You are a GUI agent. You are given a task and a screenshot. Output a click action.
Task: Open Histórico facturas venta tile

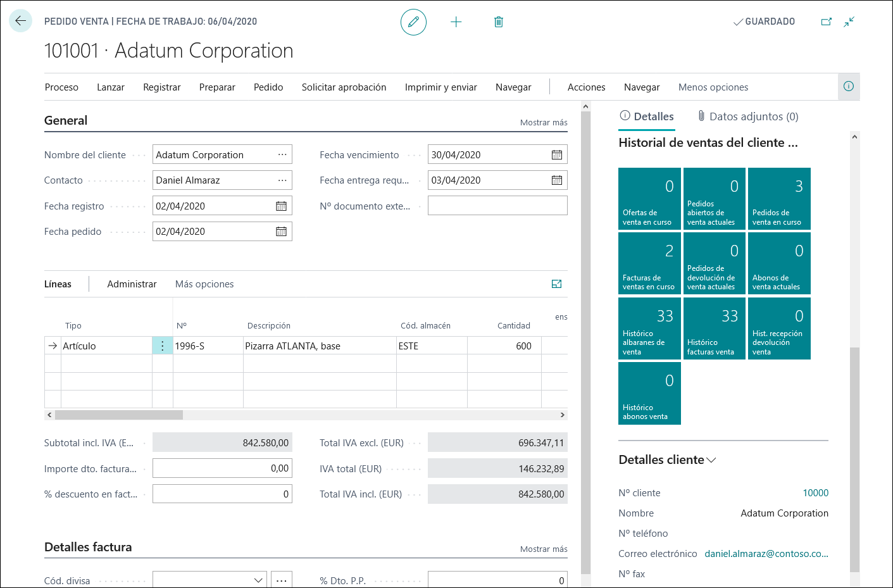(x=715, y=328)
